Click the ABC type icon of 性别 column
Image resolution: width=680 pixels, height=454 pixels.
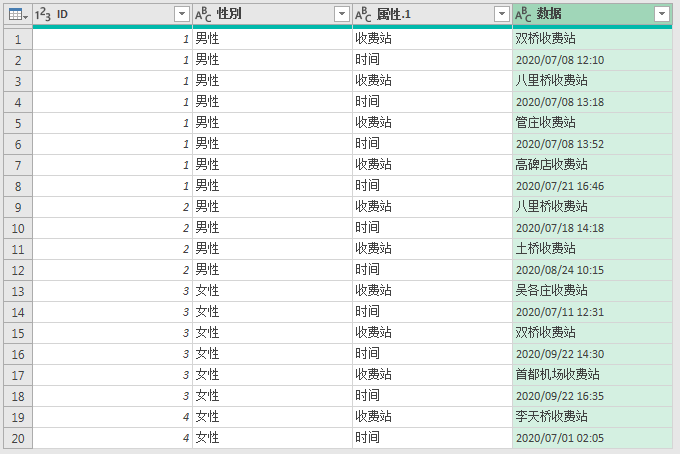pos(203,15)
